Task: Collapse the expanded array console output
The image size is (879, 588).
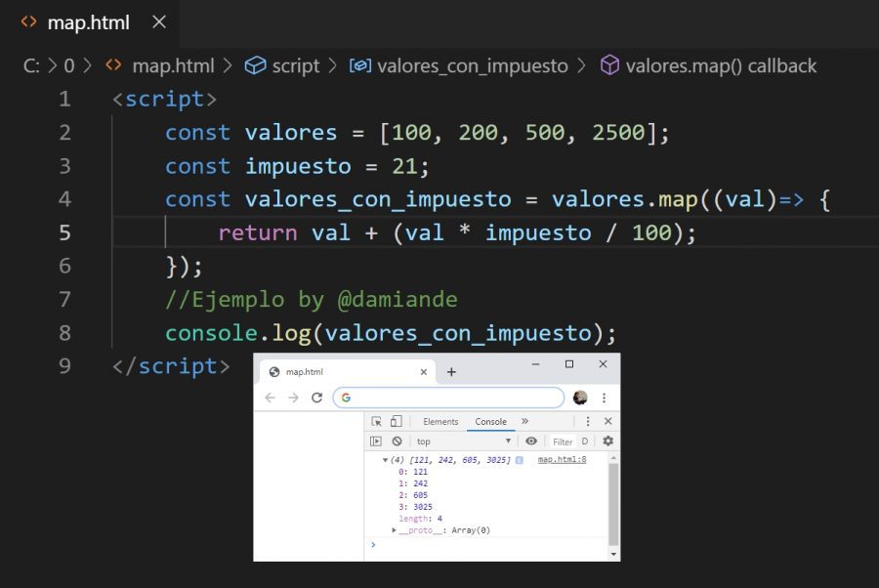Action: coord(384,460)
